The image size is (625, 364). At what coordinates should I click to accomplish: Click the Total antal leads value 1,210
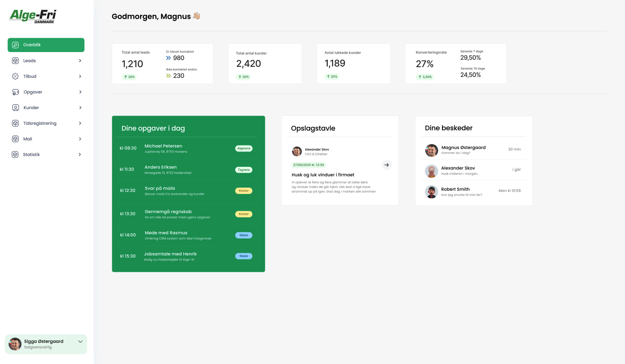[x=132, y=64]
